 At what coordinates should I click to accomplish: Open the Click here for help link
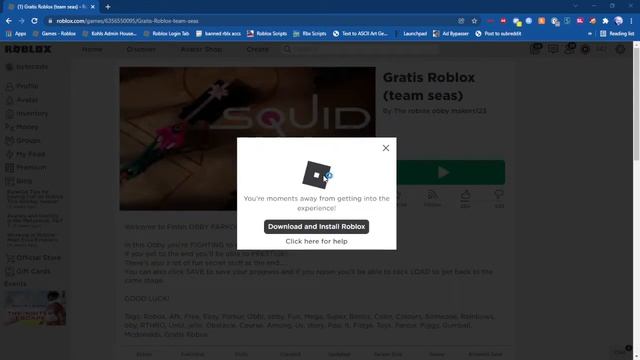[316, 241]
